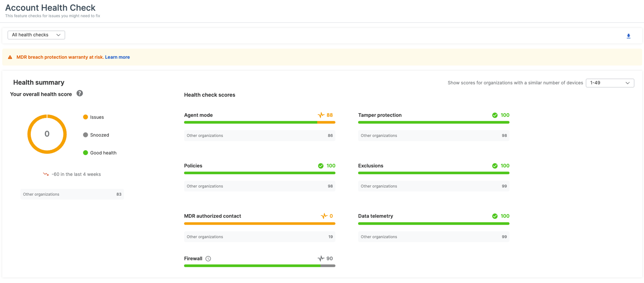
Task: Open the Learn more warranty link
Action: [117, 57]
